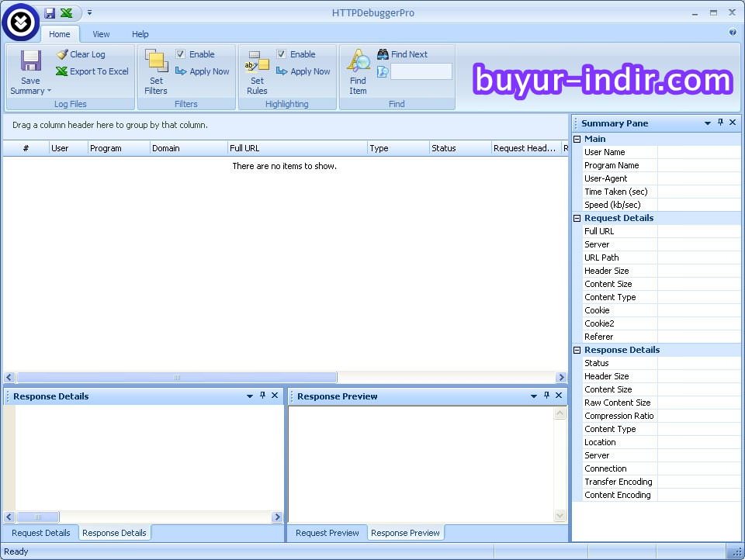Click the Response Preview scroll down arrow
Viewport: 745px width, 560px height.
point(560,515)
